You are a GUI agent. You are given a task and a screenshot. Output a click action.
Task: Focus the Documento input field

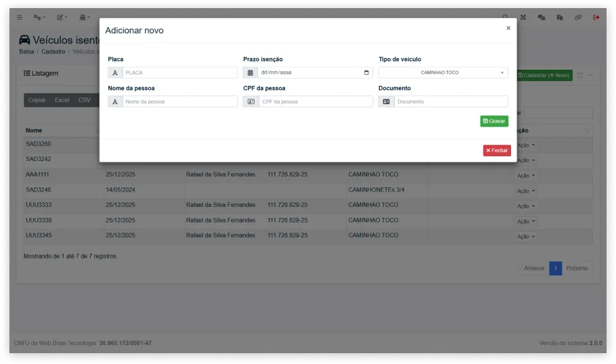tap(451, 101)
